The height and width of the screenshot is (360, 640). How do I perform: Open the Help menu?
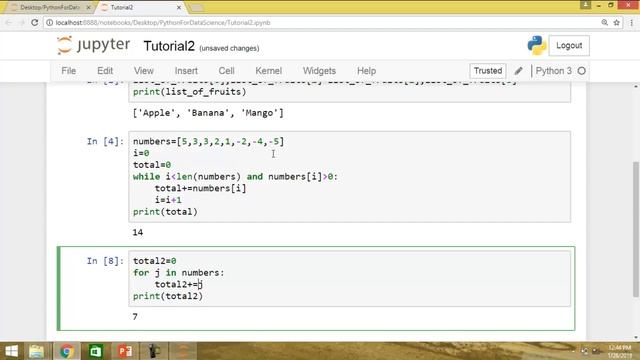[366, 71]
